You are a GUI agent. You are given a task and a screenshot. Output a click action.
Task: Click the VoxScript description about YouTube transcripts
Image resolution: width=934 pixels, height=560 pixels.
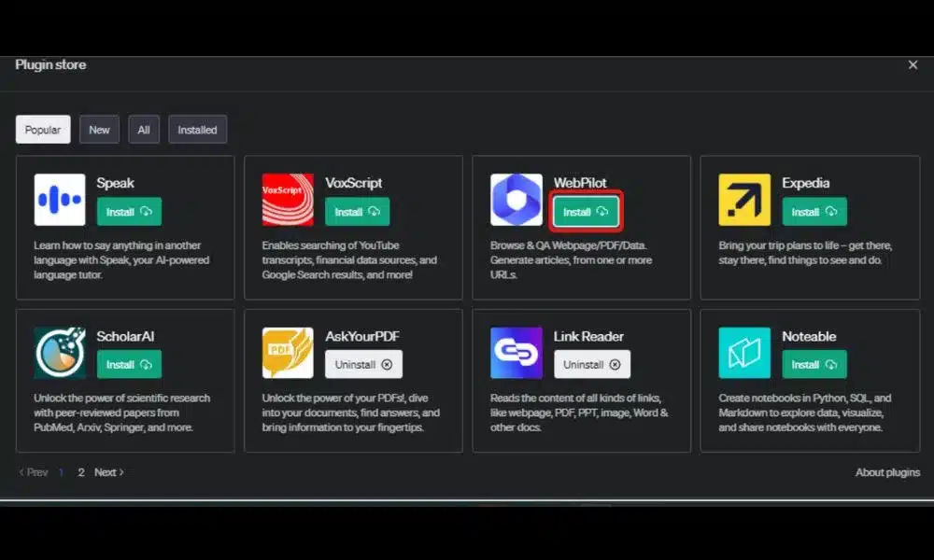[x=349, y=260]
